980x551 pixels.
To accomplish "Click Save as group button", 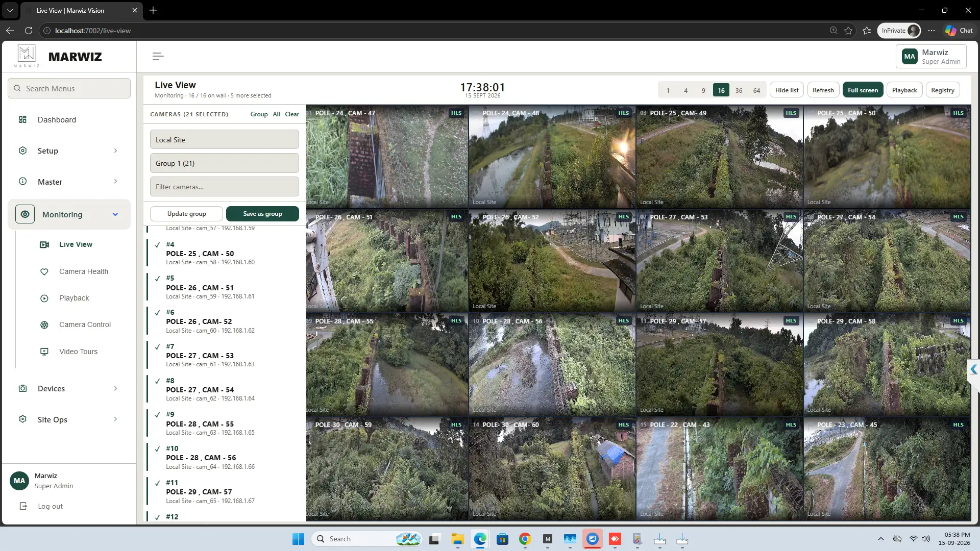I will (x=262, y=214).
